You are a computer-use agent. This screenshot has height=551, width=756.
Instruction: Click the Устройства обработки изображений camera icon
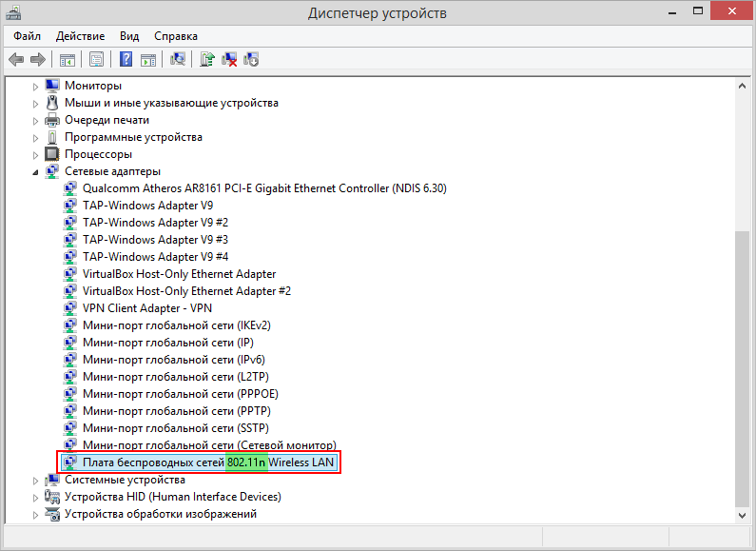[52, 514]
